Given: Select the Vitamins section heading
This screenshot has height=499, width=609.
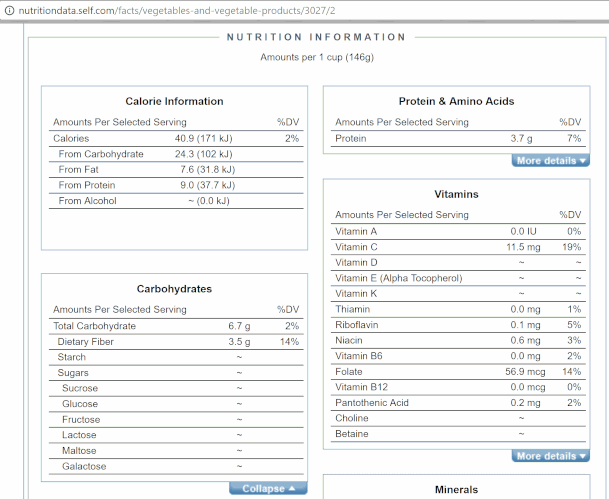Looking at the screenshot, I should coord(456,193).
